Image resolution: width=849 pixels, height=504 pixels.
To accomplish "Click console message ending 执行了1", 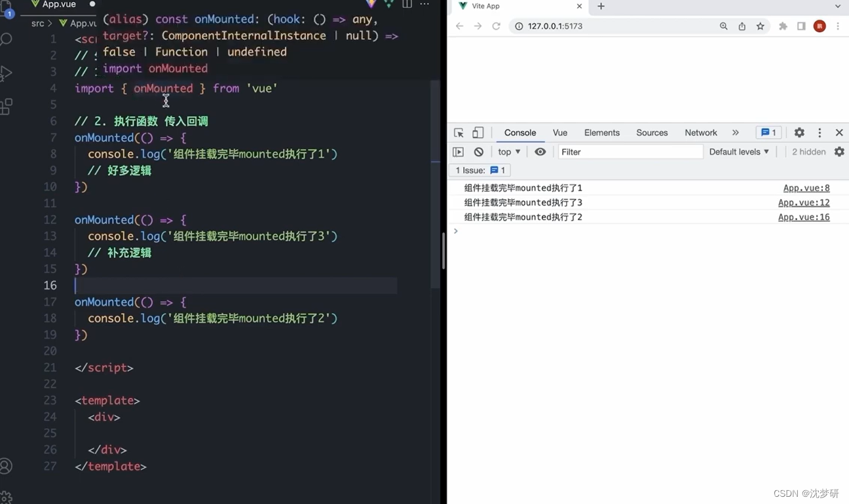I will tap(523, 189).
